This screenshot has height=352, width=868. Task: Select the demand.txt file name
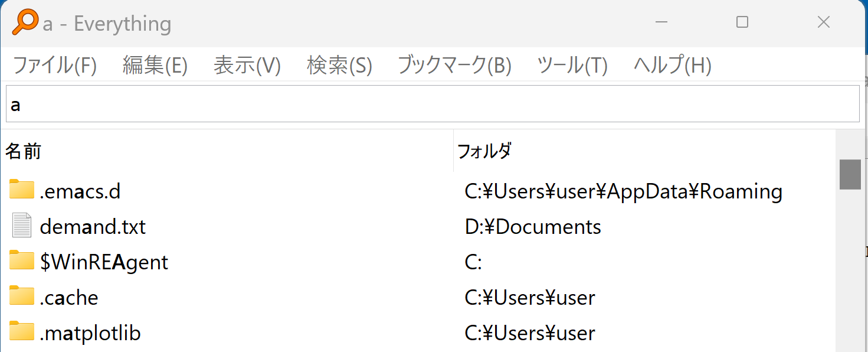pos(93,227)
